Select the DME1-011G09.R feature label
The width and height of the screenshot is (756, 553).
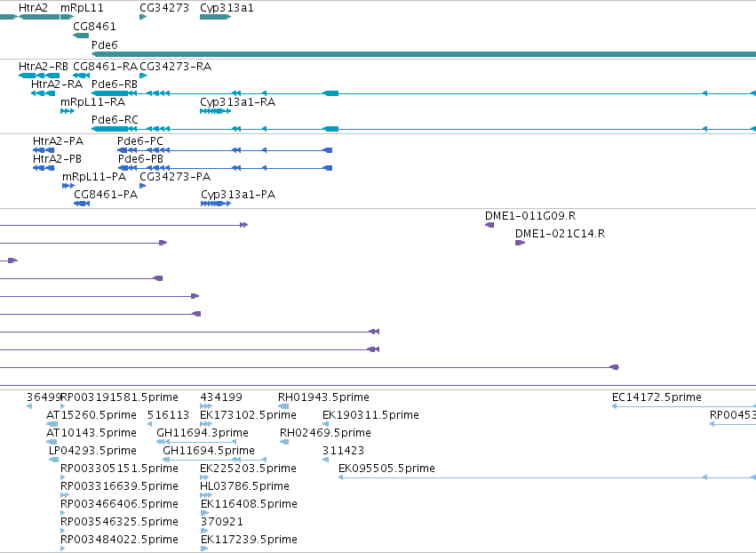tap(530, 216)
